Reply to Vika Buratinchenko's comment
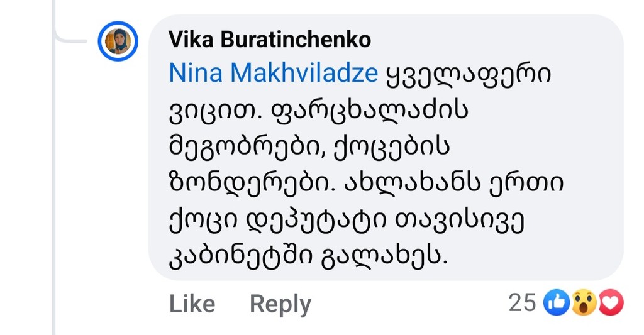644x335 pixels. [280, 304]
